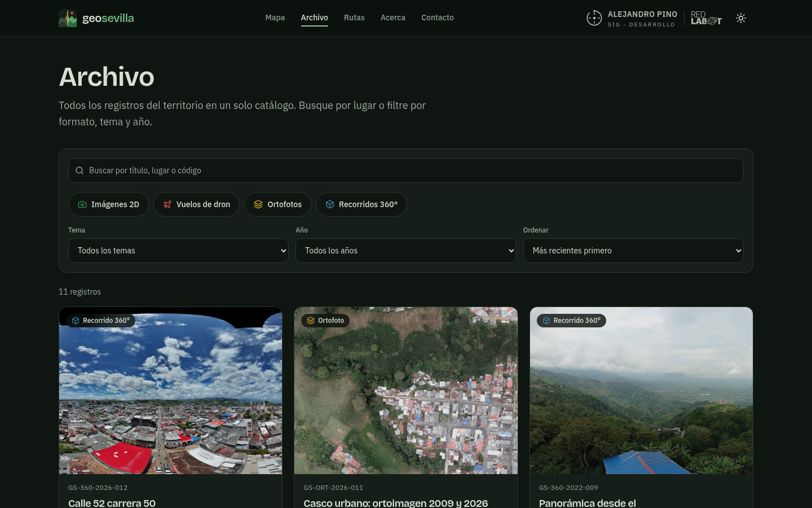Open Casco urbano: ortoimagen 2009 y 2026 title
The height and width of the screenshot is (508, 812).
coord(396,503)
